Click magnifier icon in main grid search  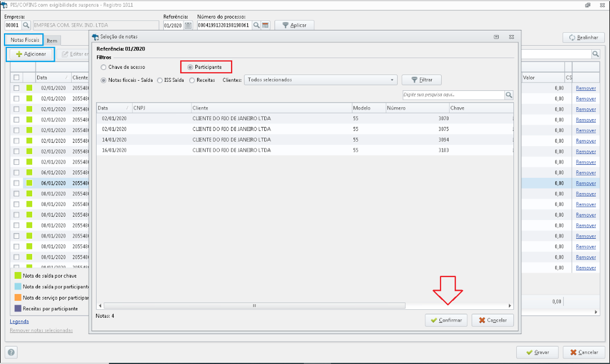(x=595, y=54)
